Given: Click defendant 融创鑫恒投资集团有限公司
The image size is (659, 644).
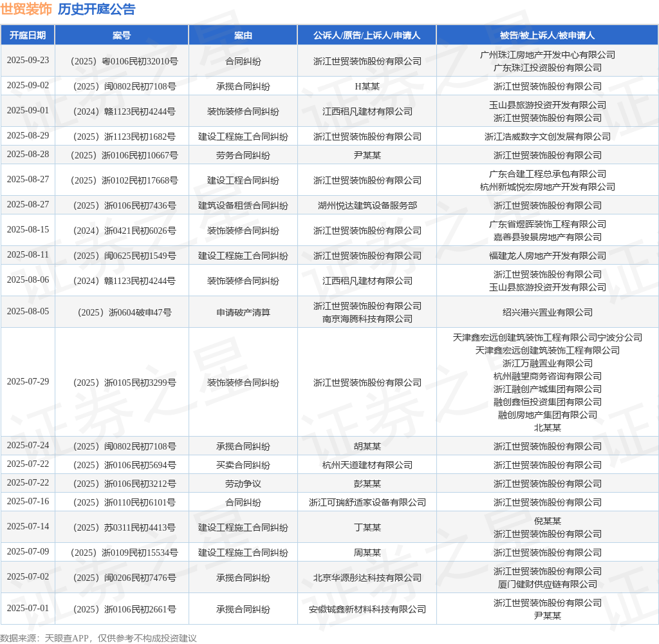Looking at the screenshot, I should 547,402.
